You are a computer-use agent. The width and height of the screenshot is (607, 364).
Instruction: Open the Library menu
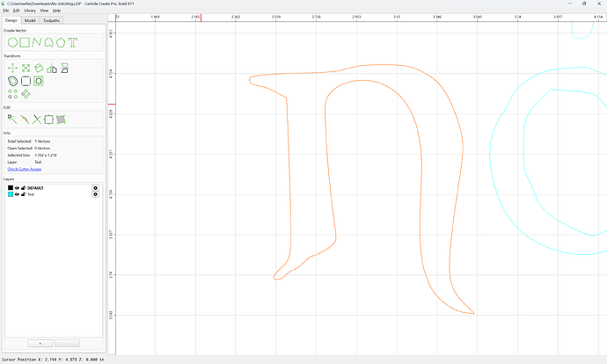pos(30,11)
